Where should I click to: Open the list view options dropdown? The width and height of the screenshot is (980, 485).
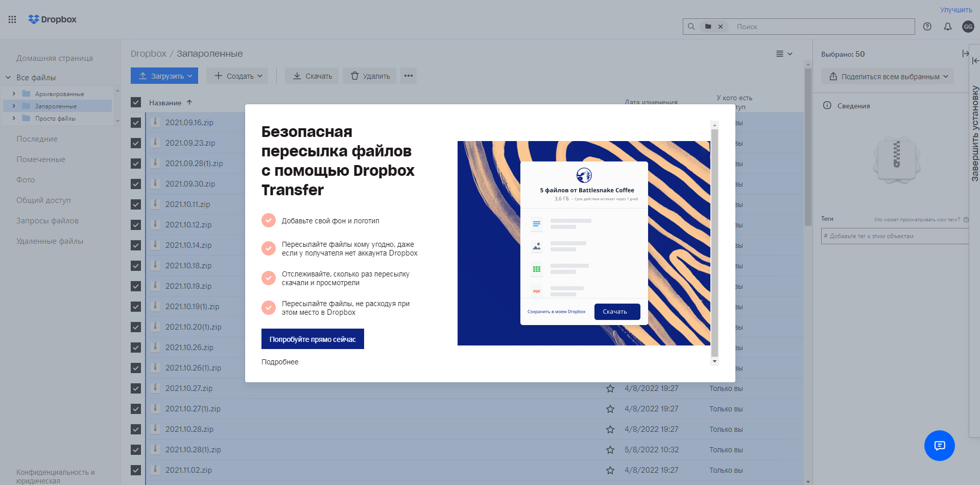pos(784,54)
